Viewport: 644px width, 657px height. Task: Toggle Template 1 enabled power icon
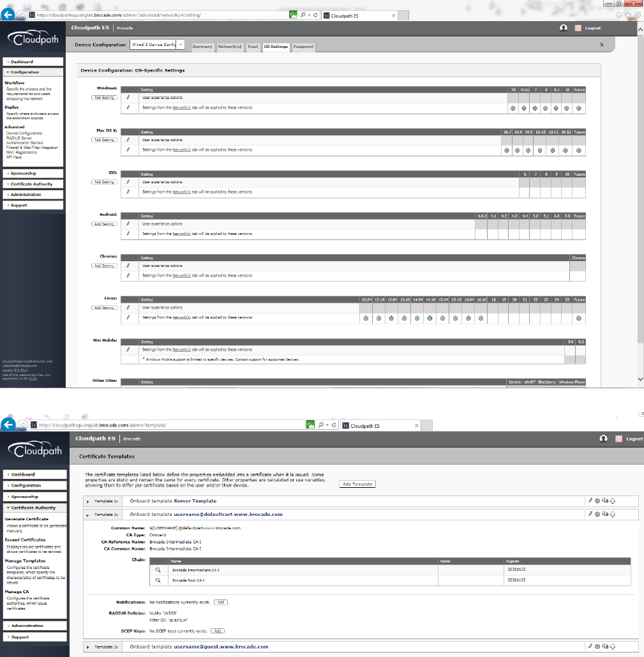[x=597, y=501]
